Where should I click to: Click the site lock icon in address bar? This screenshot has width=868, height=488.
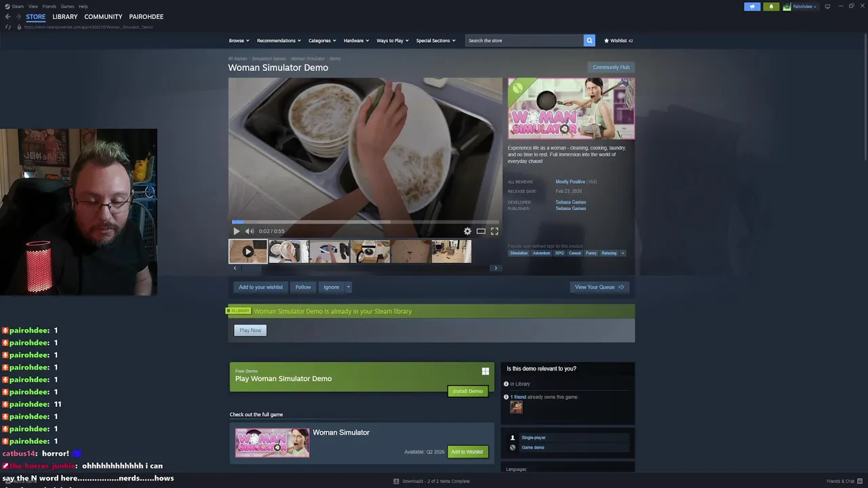[19, 27]
